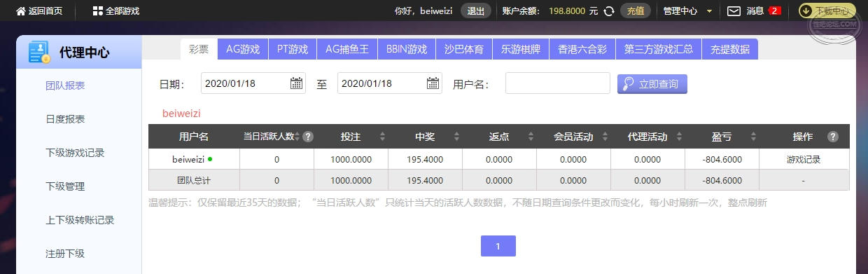Click the help icon beside 操作
The width and height of the screenshot is (868, 274).
pyautogui.click(x=832, y=137)
